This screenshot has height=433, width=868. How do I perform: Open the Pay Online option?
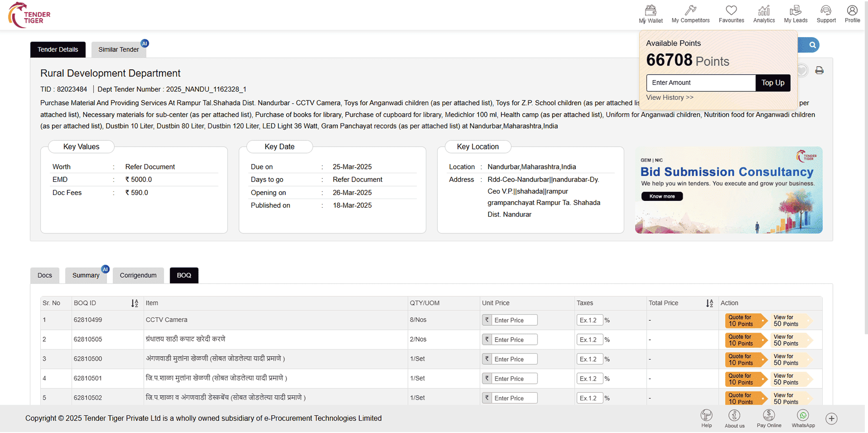click(769, 416)
